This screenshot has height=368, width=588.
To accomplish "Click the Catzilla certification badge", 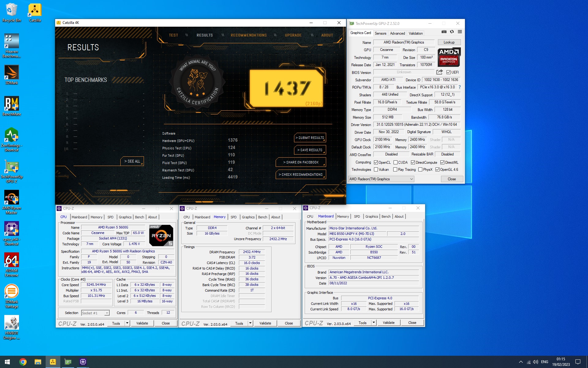I will 198,82.
